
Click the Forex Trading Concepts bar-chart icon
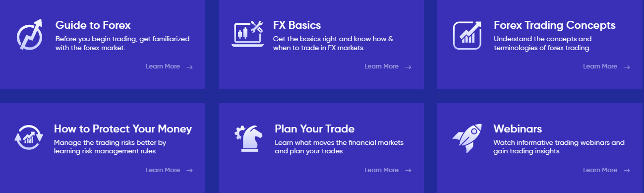coord(467,35)
